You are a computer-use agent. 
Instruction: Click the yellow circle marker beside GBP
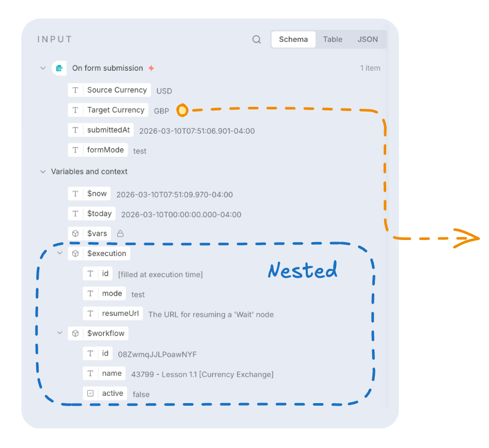point(182,110)
